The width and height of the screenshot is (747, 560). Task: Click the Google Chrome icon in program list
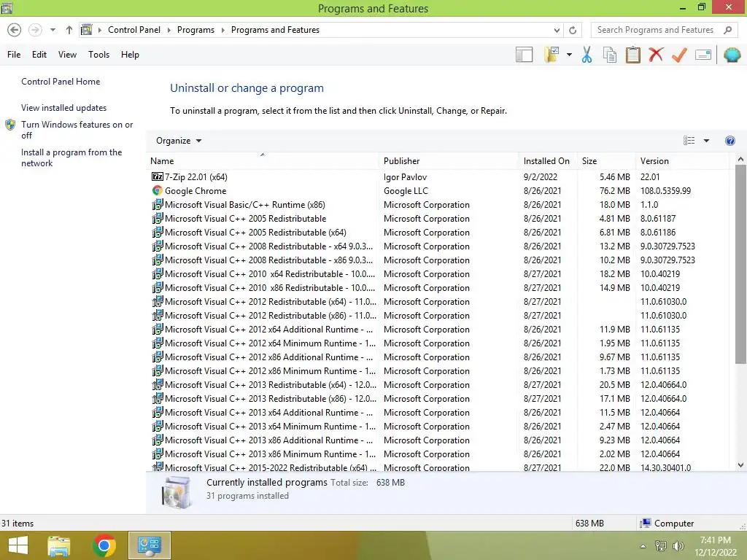click(158, 190)
